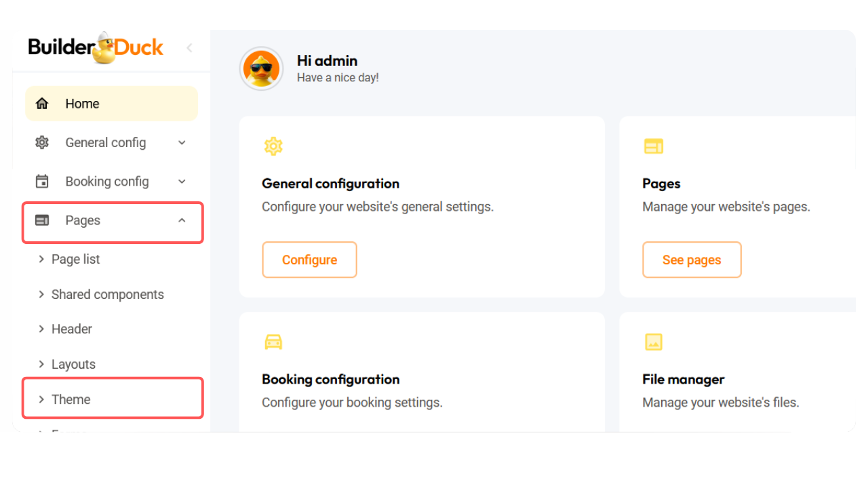868x488 pixels.
Task: Click the duck avatar profile picture
Action: (x=261, y=68)
